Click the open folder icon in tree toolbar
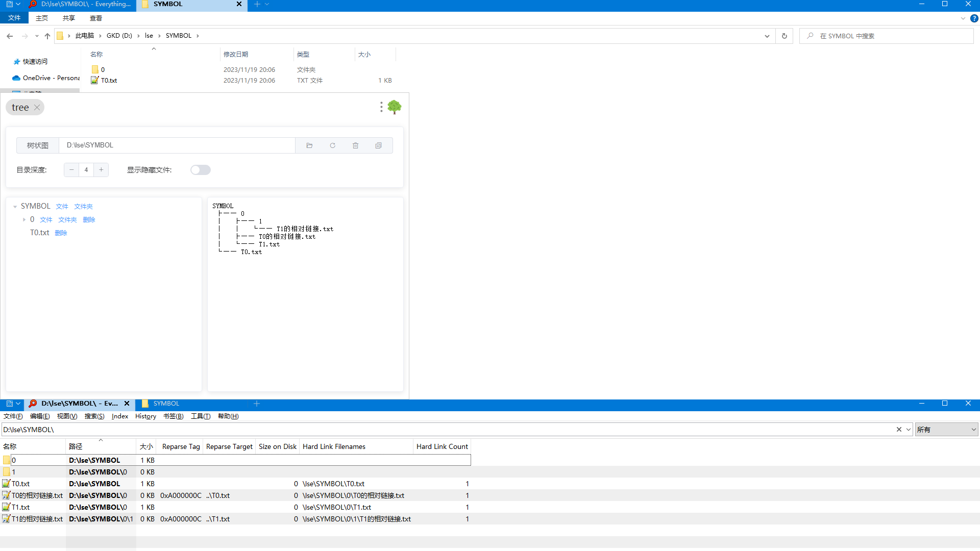 pos(309,145)
